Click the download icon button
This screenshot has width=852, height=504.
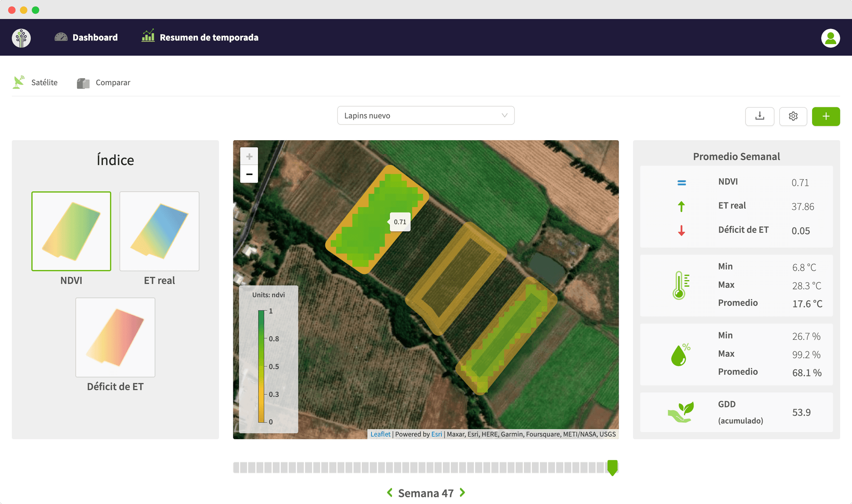click(760, 116)
